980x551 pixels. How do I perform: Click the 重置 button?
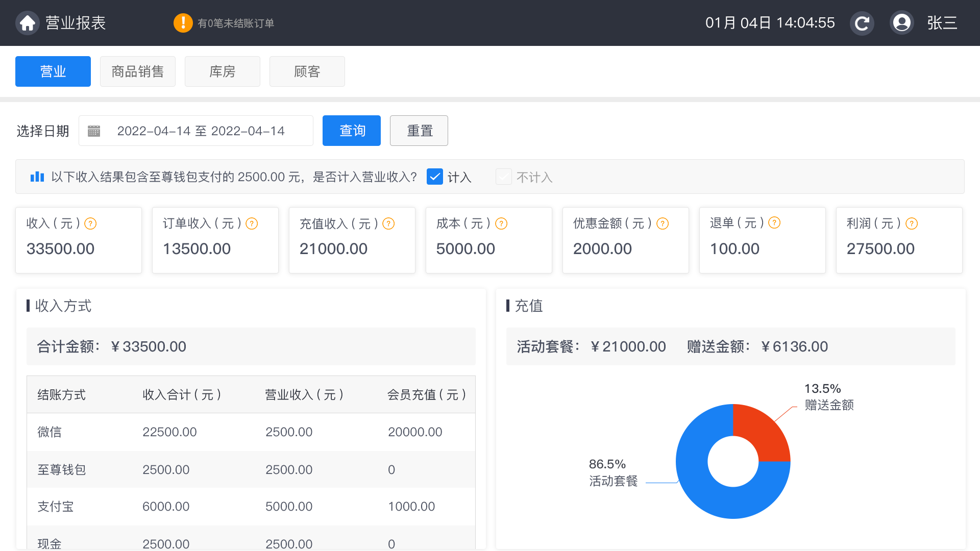[419, 131]
